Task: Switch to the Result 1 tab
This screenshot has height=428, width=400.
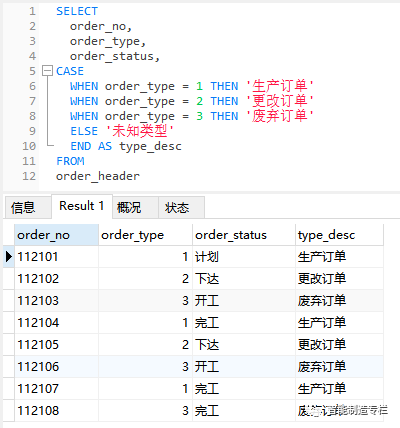Action: [x=82, y=206]
